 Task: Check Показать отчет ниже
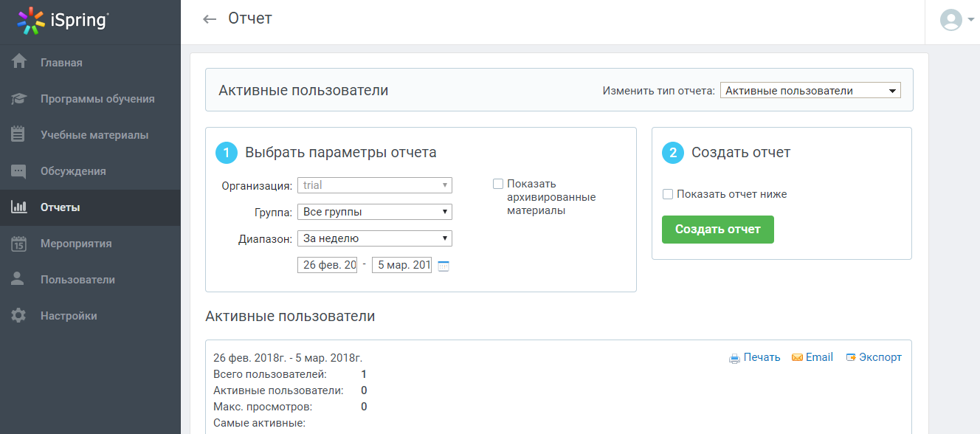(668, 193)
